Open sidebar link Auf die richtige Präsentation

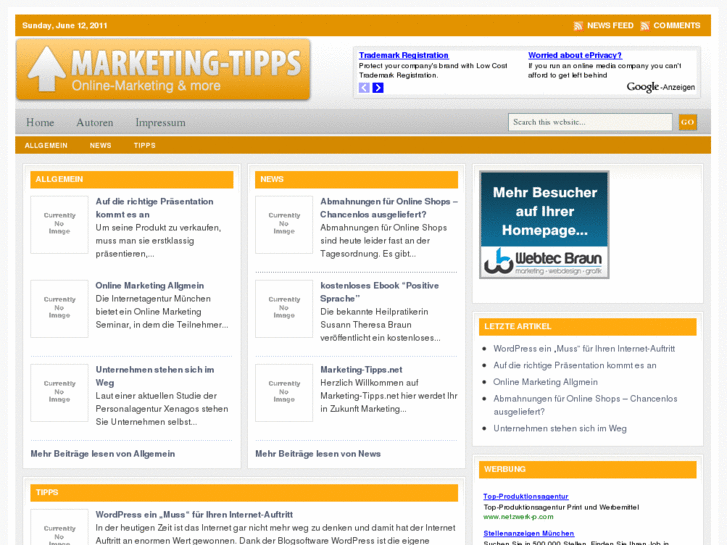click(x=574, y=365)
